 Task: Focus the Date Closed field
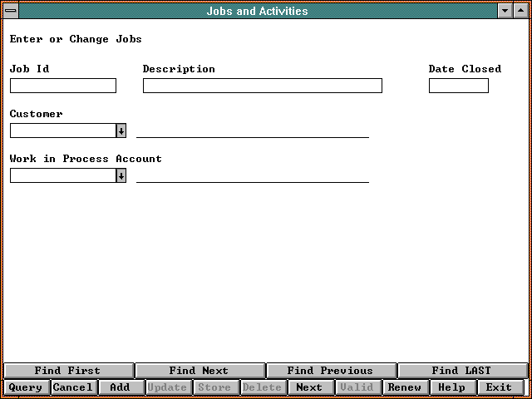pos(458,86)
